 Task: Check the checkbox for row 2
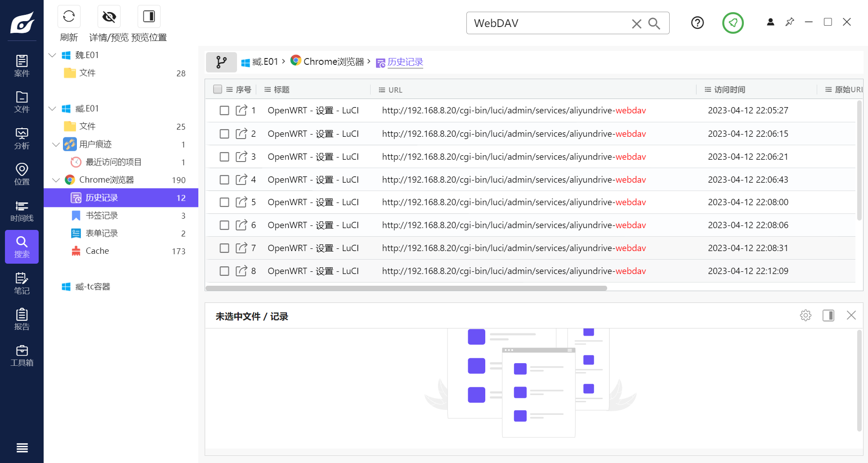[x=224, y=134]
